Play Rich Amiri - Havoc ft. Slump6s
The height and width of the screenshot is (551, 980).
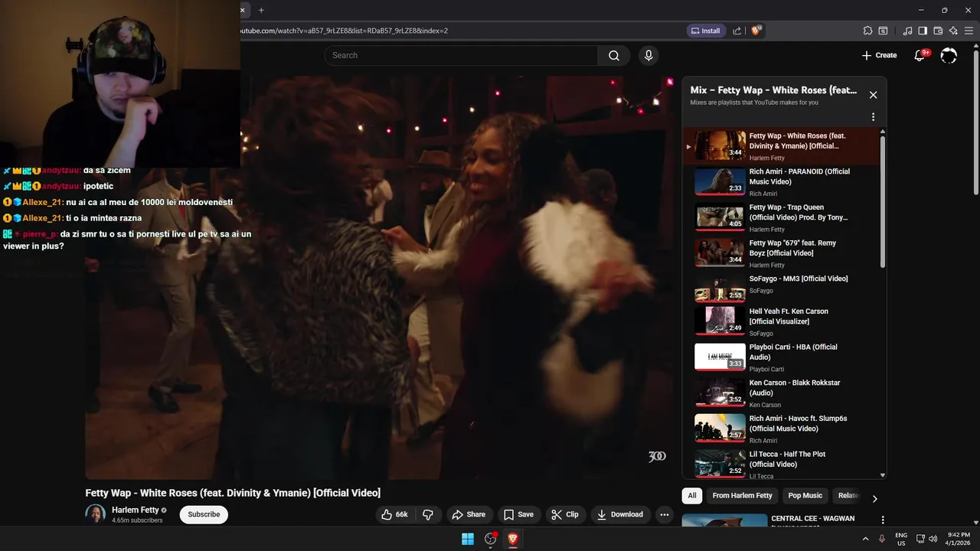pyautogui.click(x=782, y=429)
